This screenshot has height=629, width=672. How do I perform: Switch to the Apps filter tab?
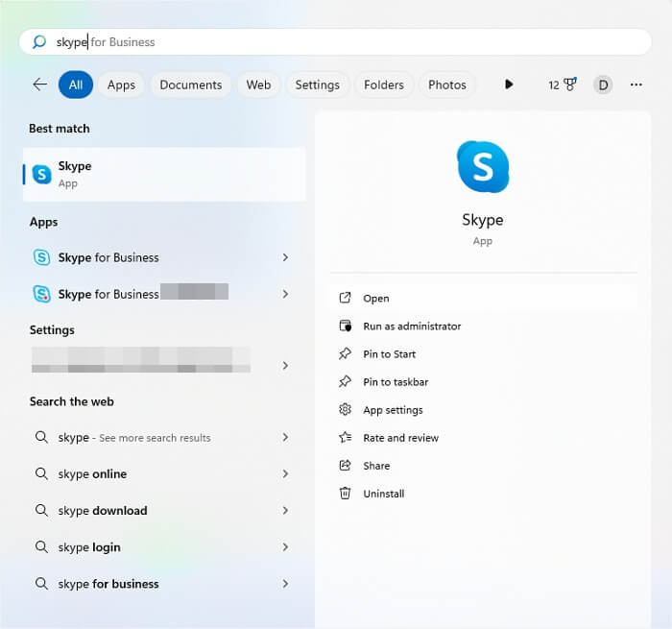[x=121, y=85]
